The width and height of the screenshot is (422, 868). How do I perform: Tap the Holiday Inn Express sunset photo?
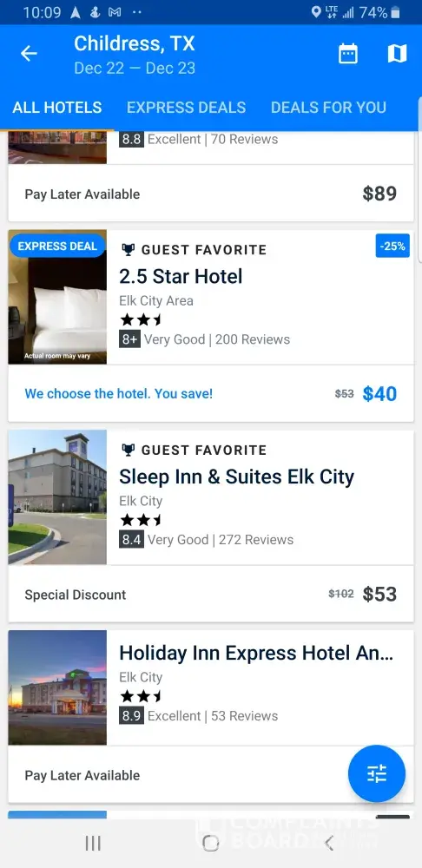pyautogui.click(x=57, y=687)
